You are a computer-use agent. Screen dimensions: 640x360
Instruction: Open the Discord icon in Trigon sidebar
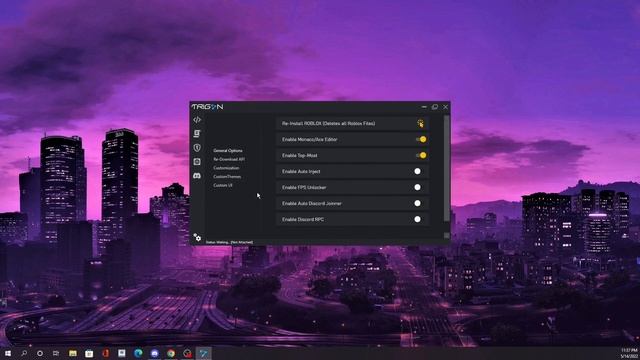pos(197,176)
